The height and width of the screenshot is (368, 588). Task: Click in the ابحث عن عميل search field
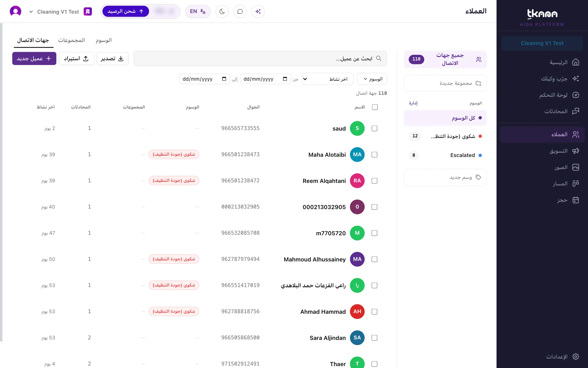coord(260,58)
